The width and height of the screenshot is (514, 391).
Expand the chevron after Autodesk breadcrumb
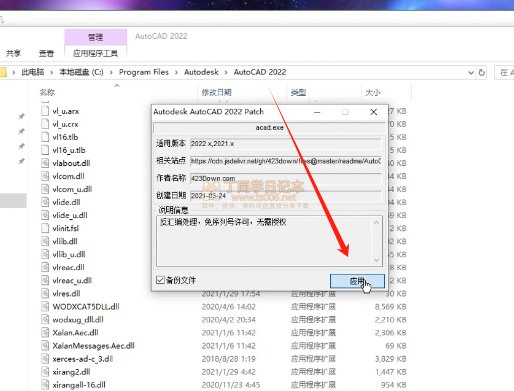tap(226, 72)
